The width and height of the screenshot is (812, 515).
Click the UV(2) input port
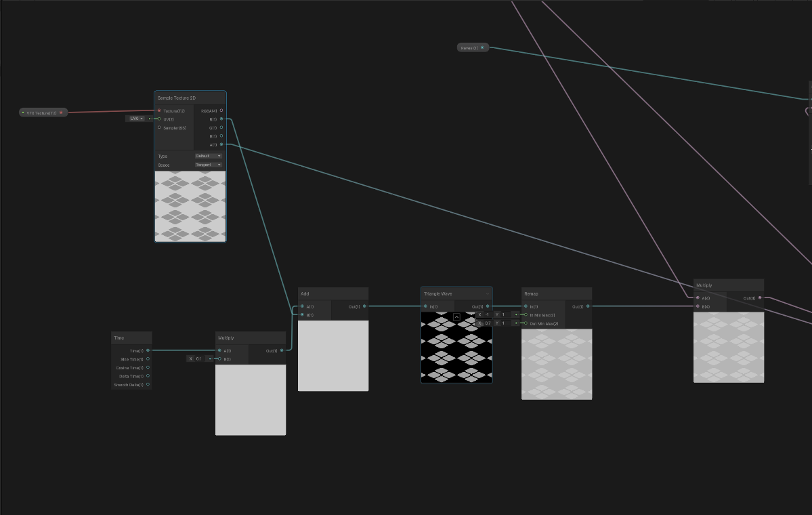point(159,119)
